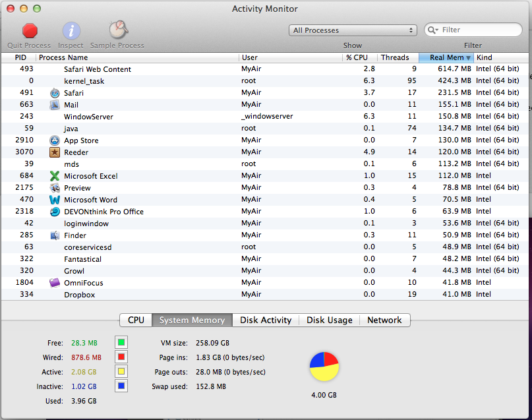Click the DEVONthink Pro Office shell icon

[55, 212]
